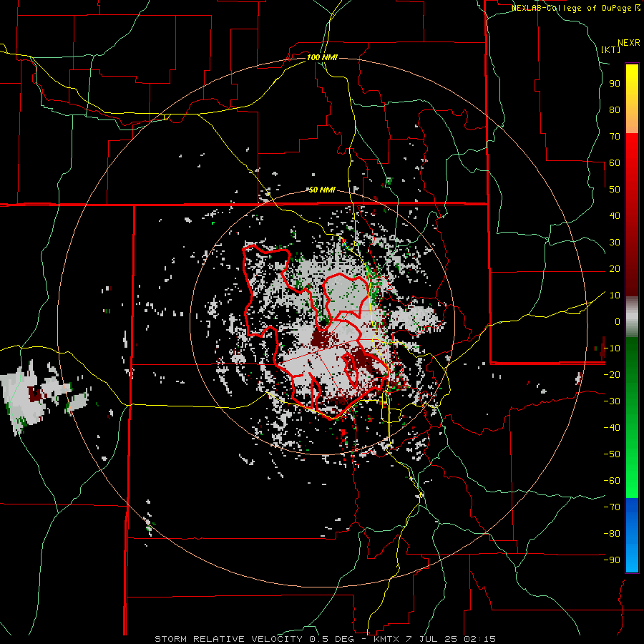Click the "-90" scale label
This screenshot has width=644, height=644.
click(x=612, y=560)
